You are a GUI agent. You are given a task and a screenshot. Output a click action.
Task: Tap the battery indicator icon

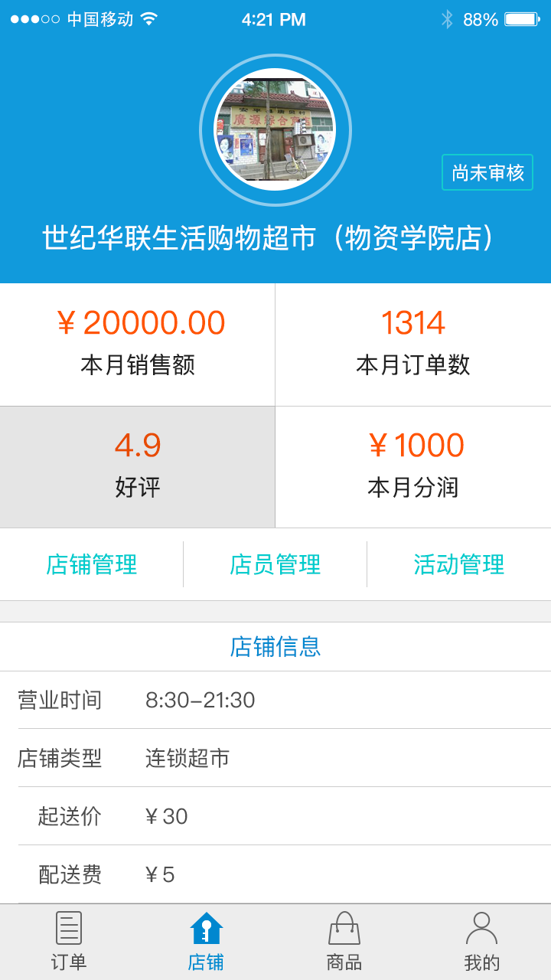(x=522, y=19)
